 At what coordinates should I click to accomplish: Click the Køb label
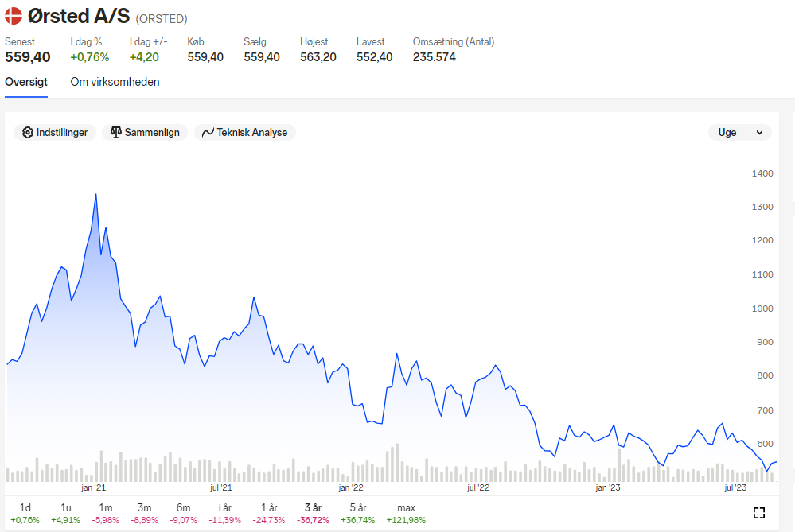click(x=196, y=42)
